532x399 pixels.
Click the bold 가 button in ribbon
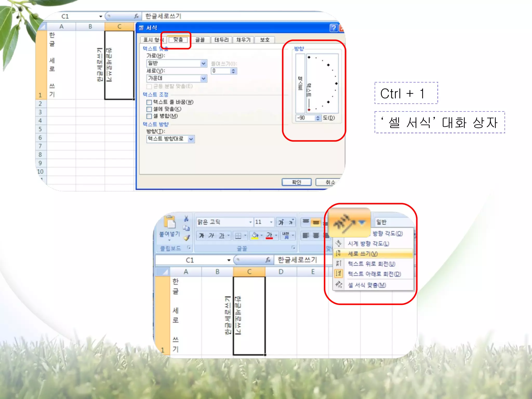pos(201,236)
